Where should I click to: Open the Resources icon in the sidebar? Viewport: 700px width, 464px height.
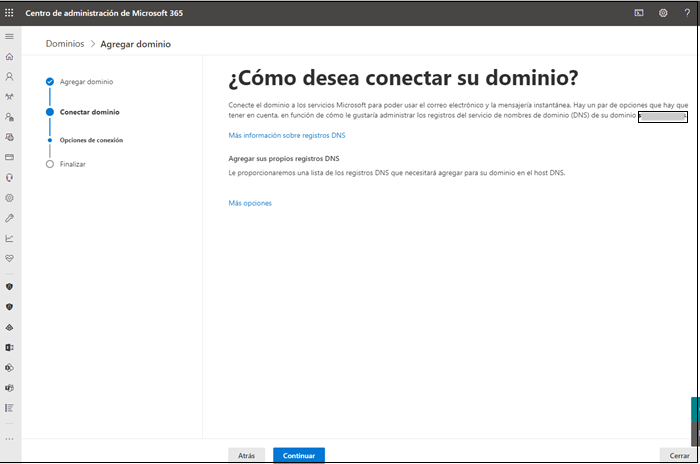tap(9, 137)
